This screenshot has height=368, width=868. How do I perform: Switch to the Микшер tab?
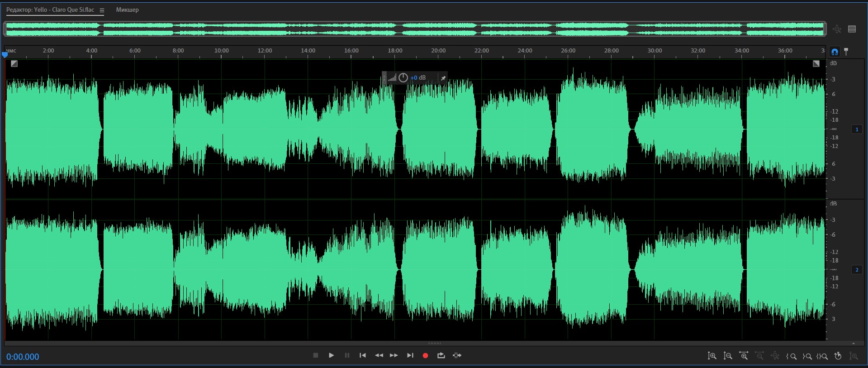click(x=127, y=10)
